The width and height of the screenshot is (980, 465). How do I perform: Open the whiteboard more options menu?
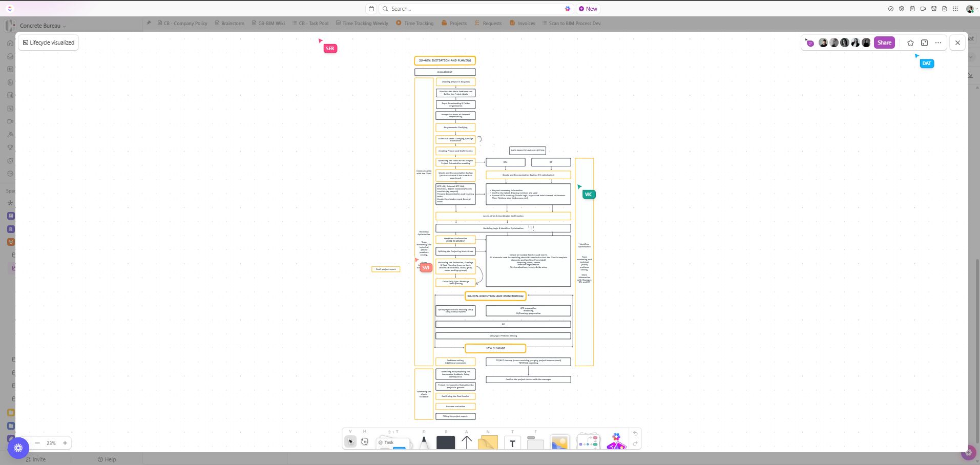[x=938, y=43]
